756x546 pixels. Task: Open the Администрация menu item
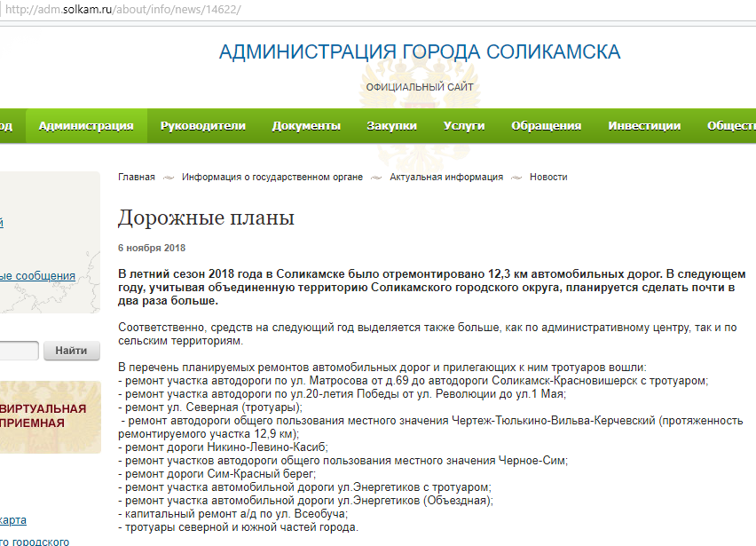point(86,126)
